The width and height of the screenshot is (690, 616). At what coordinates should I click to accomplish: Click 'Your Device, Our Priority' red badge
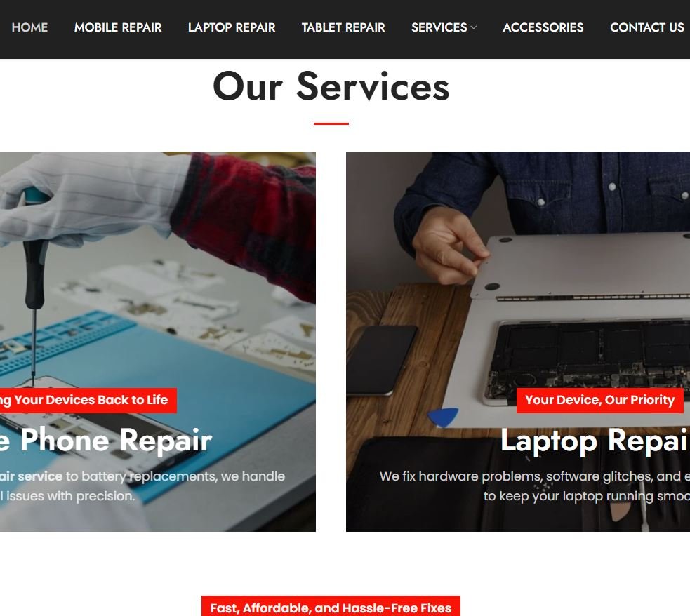pyautogui.click(x=599, y=400)
